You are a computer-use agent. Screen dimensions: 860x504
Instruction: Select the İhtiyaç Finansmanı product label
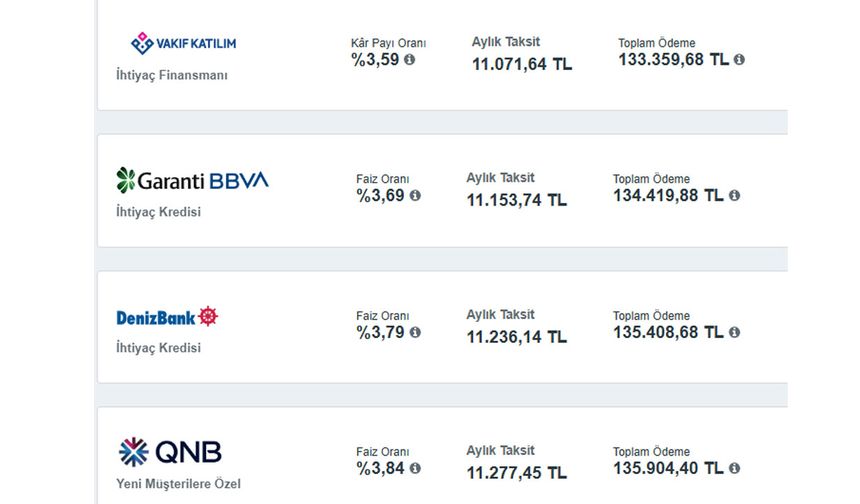tap(172, 75)
